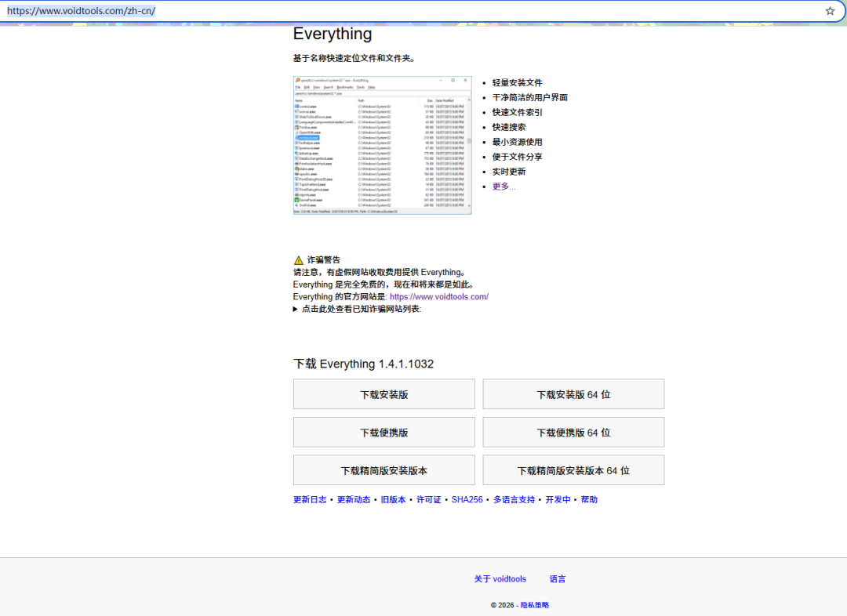The image size is (847, 616).
Task: Open the 更新动态 link
Action: click(353, 499)
